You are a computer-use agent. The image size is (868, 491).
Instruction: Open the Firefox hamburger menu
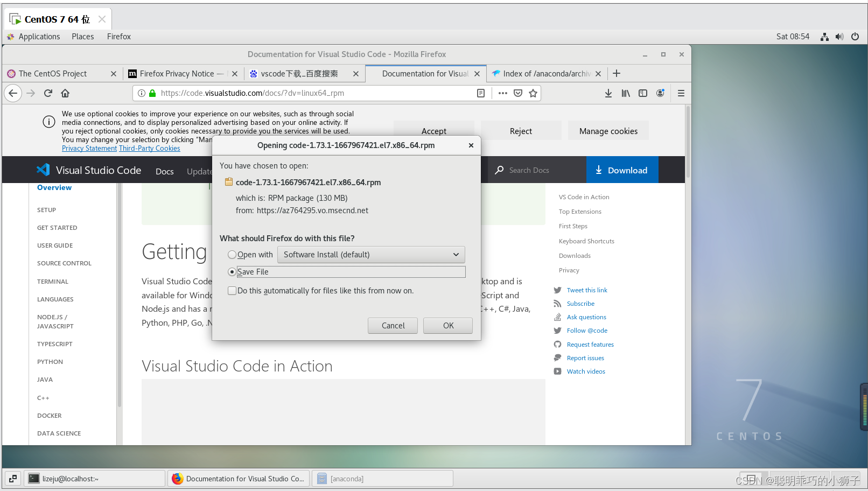tap(681, 93)
